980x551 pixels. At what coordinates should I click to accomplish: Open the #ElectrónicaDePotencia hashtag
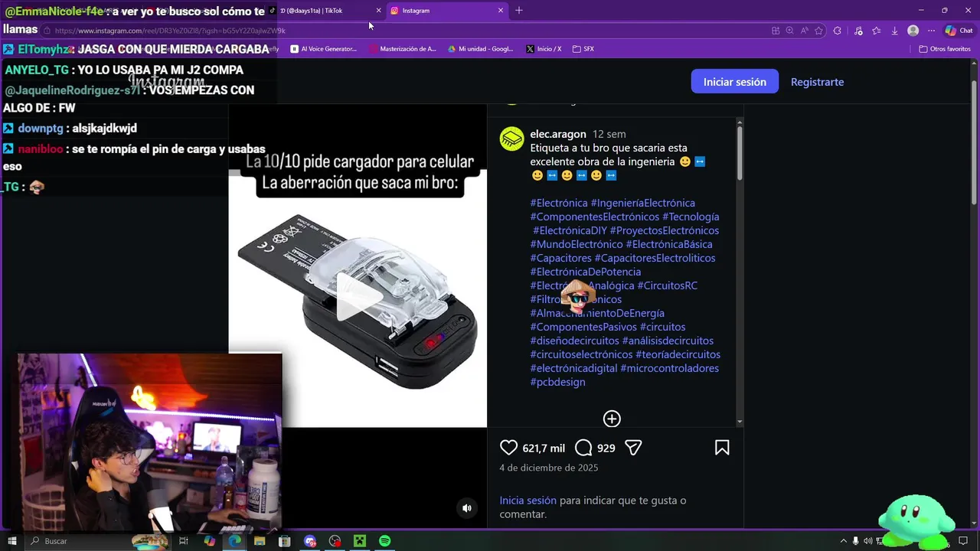point(586,272)
